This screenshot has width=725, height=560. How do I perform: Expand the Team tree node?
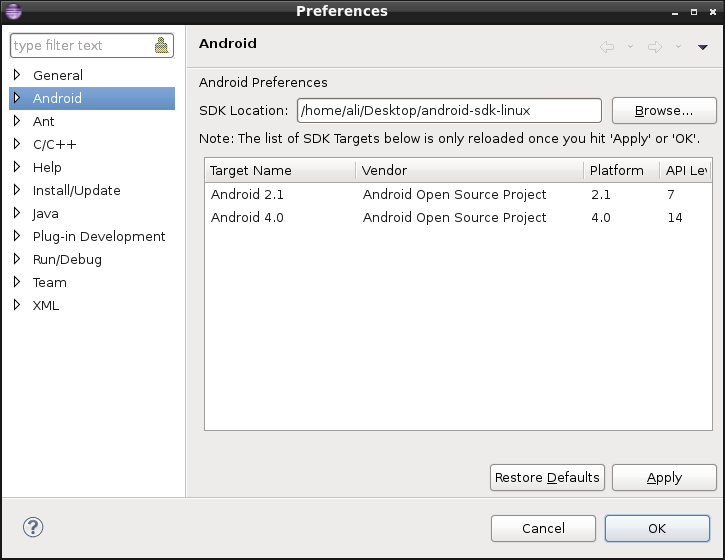pos(17,282)
